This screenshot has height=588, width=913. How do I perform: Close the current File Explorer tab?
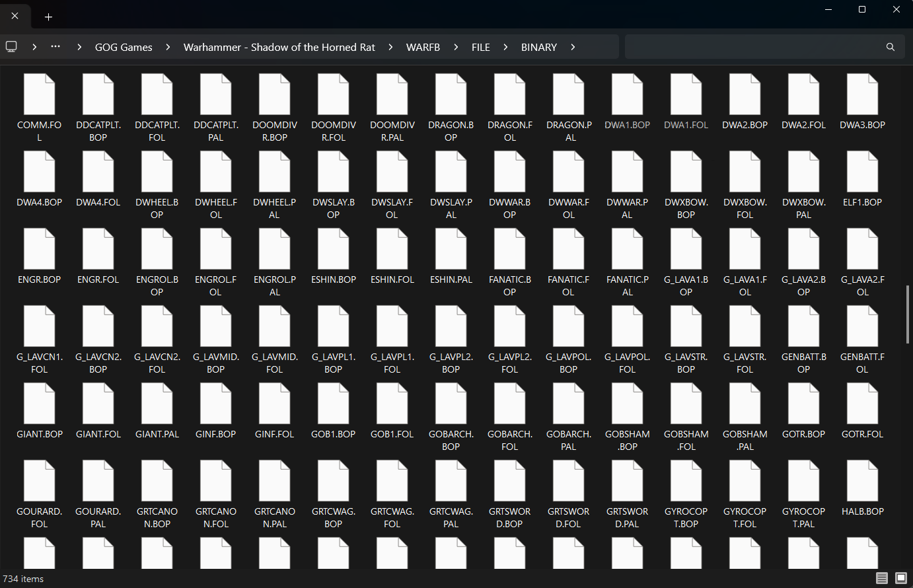click(x=15, y=16)
